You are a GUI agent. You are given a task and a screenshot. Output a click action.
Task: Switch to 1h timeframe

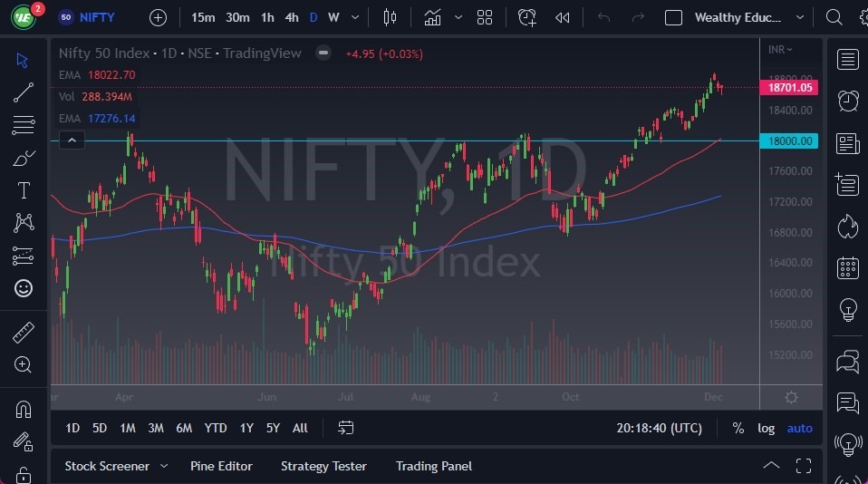(267, 18)
